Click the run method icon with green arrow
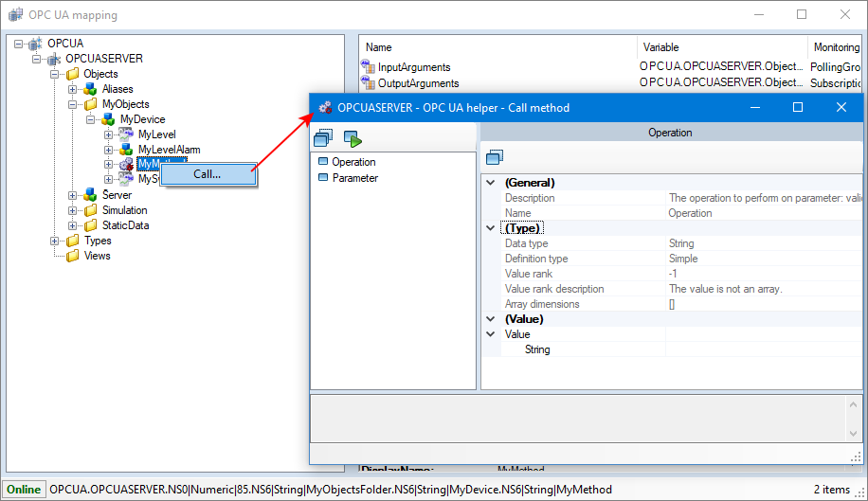The height and width of the screenshot is (501, 868). (x=353, y=139)
